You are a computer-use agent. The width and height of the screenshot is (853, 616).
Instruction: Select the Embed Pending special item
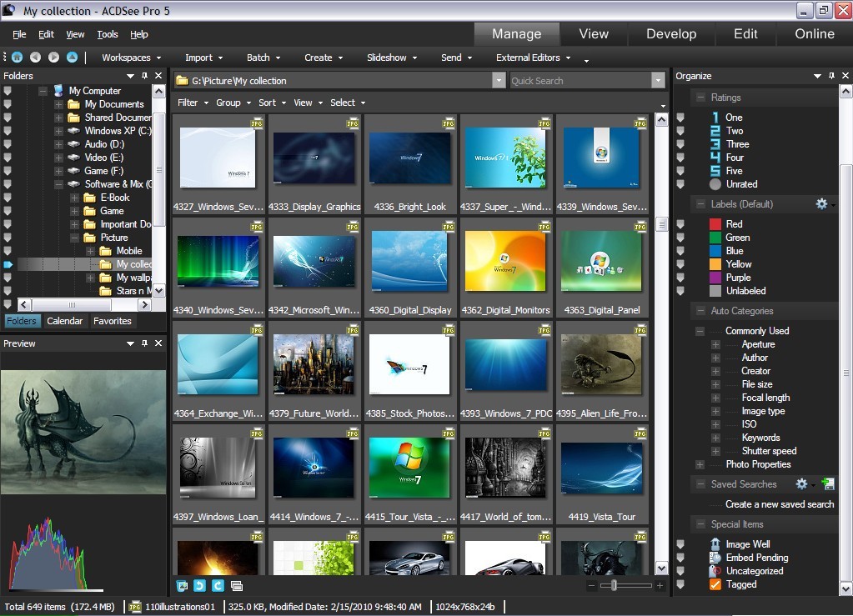click(x=756, y=558)
